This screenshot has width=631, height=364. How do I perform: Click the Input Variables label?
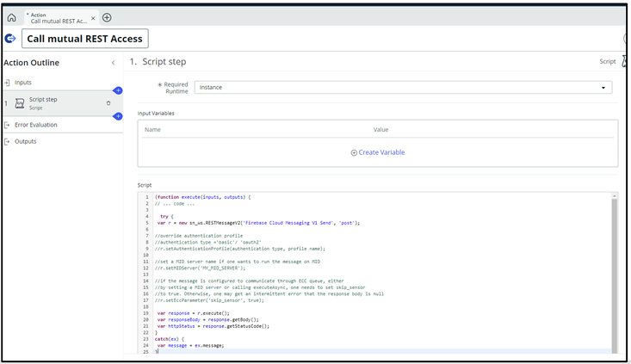click(x=156, y=114)
